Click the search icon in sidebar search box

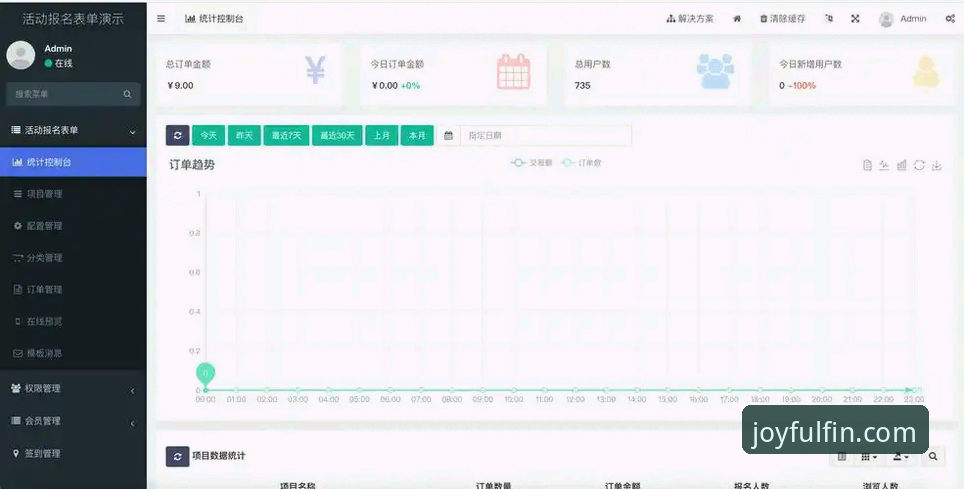pos(127,94)
